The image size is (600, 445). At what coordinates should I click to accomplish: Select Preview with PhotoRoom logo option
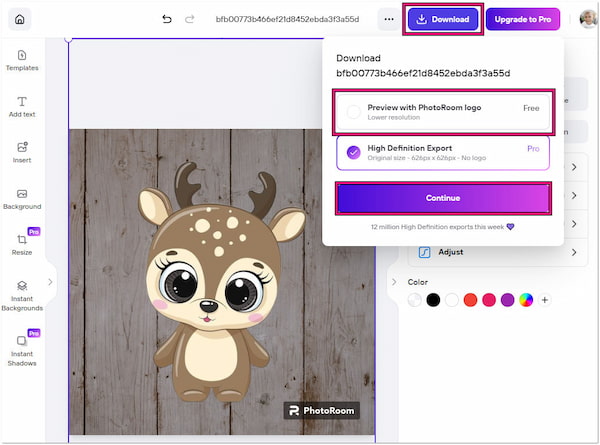pyautogui.click(x=443, y=111)
